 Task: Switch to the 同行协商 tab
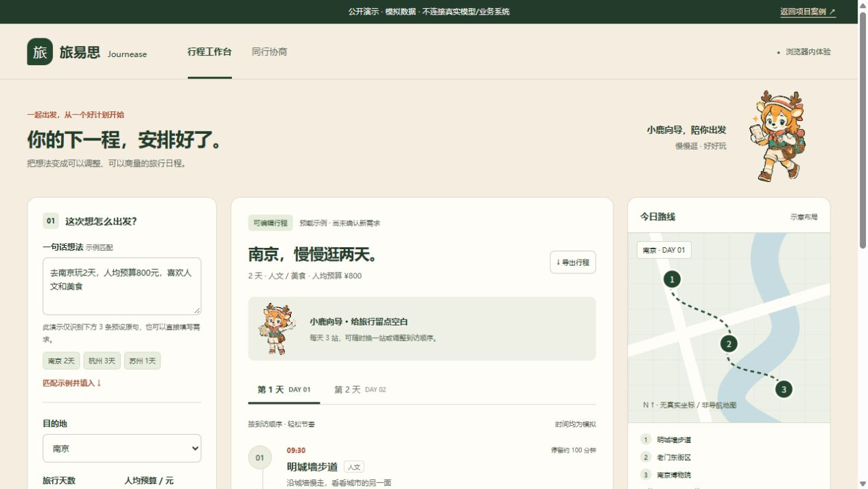point(269,52)
